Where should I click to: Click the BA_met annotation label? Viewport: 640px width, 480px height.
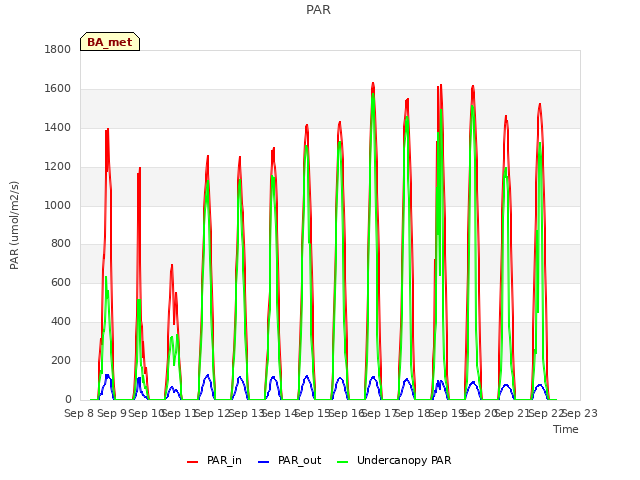[110, 42]
